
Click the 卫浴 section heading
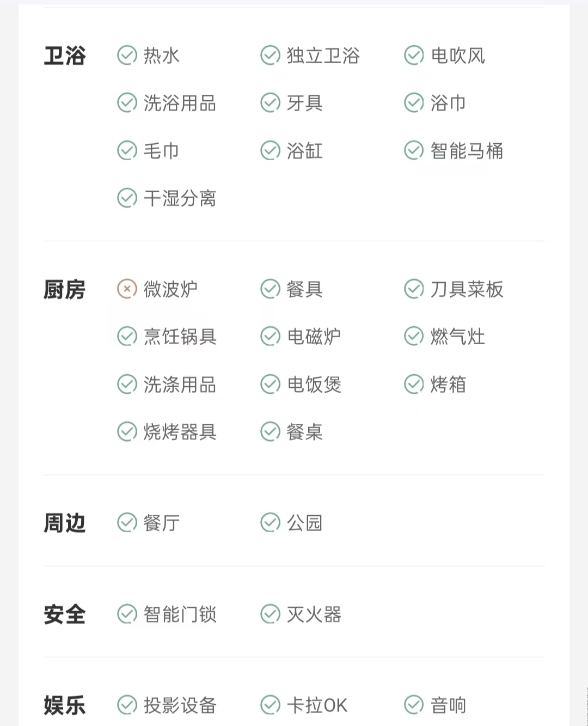65,56
